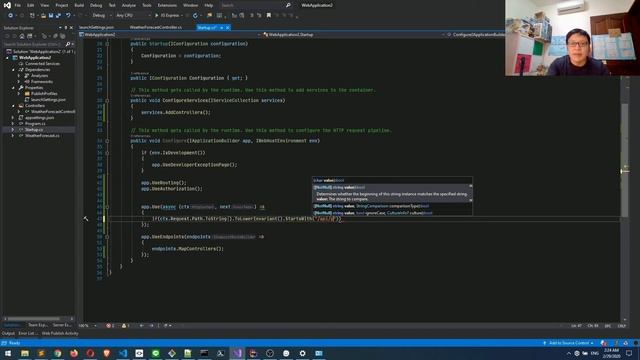Switch to launchSettings.json tab

click(96, 27)
